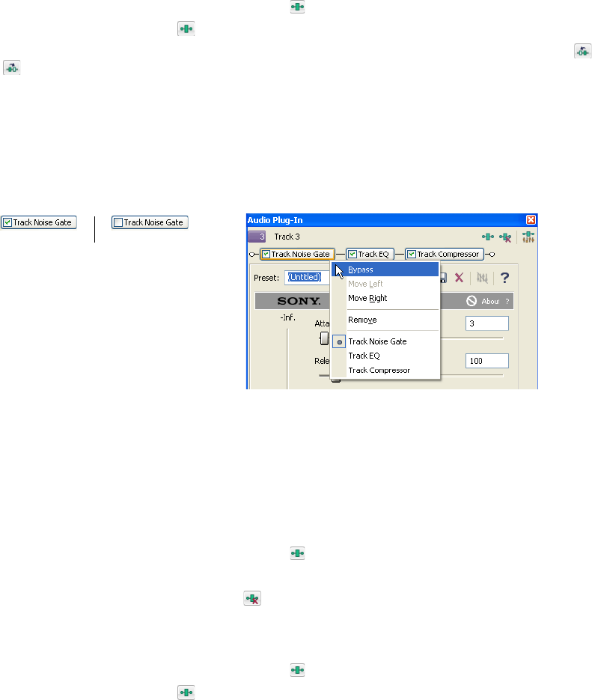
Task: Click the small ? link beside About
Action: pos(507,302)
